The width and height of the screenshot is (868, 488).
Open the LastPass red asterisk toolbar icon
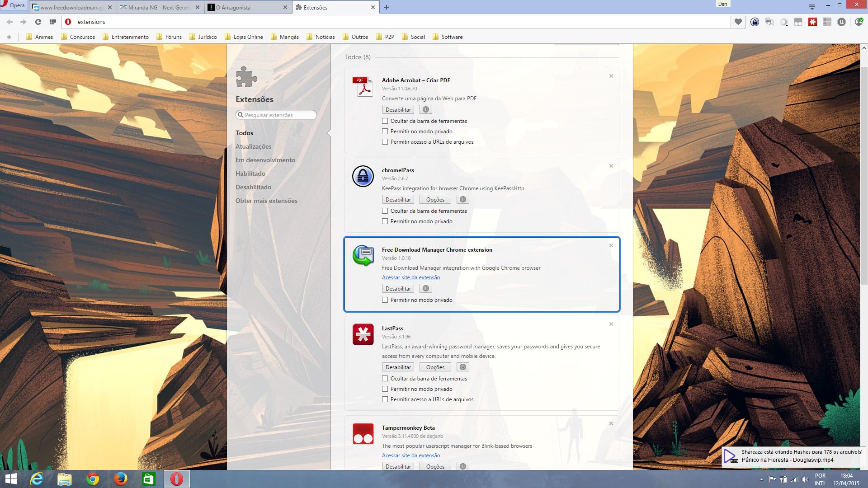point(812,22)
